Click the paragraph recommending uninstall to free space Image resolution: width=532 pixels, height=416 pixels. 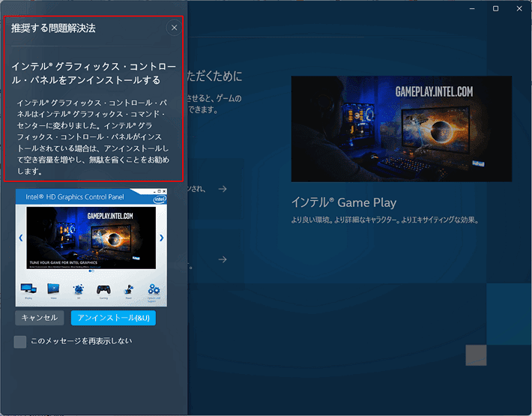pyautogui.click(x=93, y=136)
